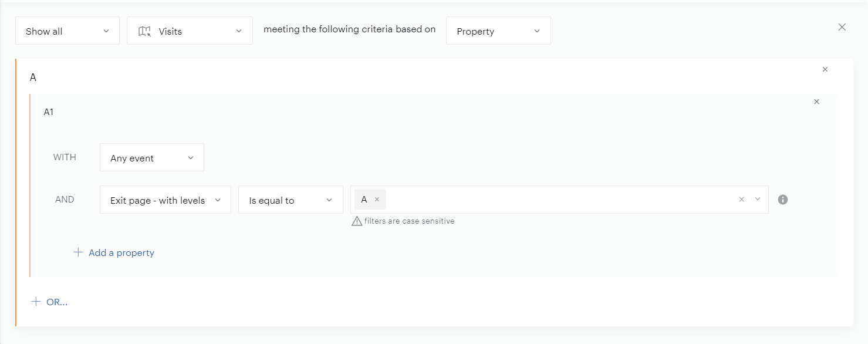
Task: Remove group A with its X icon
Action: click(825, 69)
